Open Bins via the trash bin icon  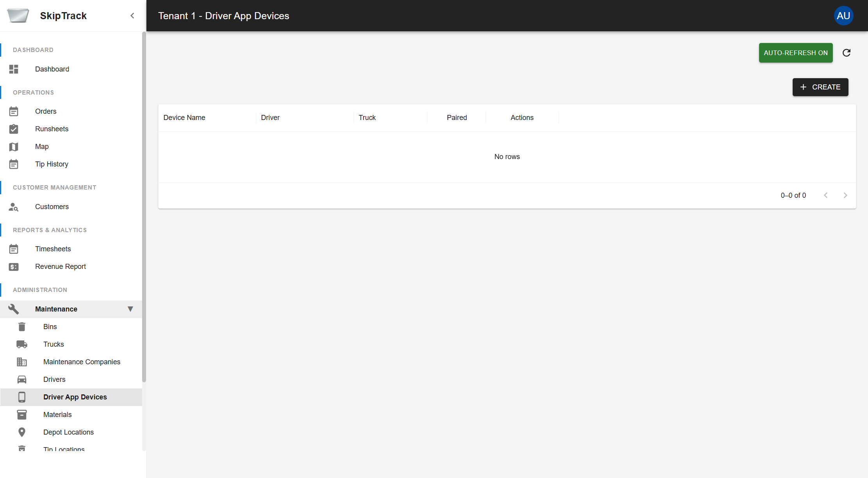click(x=22, y=326)
